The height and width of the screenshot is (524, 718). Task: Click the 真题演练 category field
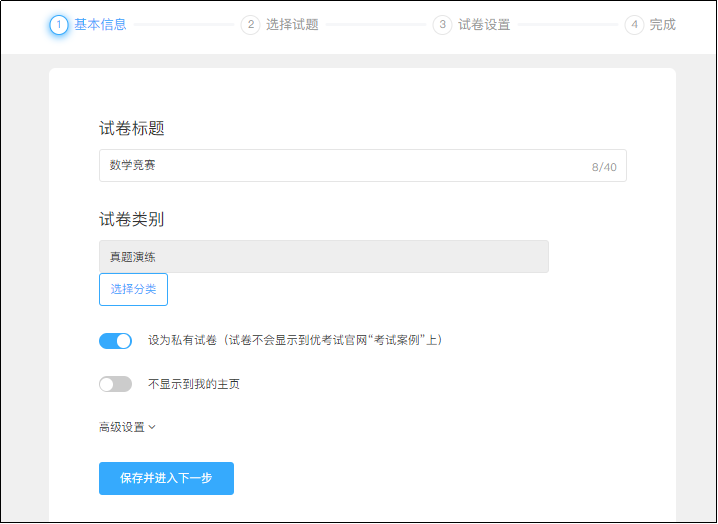pyautogui.click(x=324, y=257)
